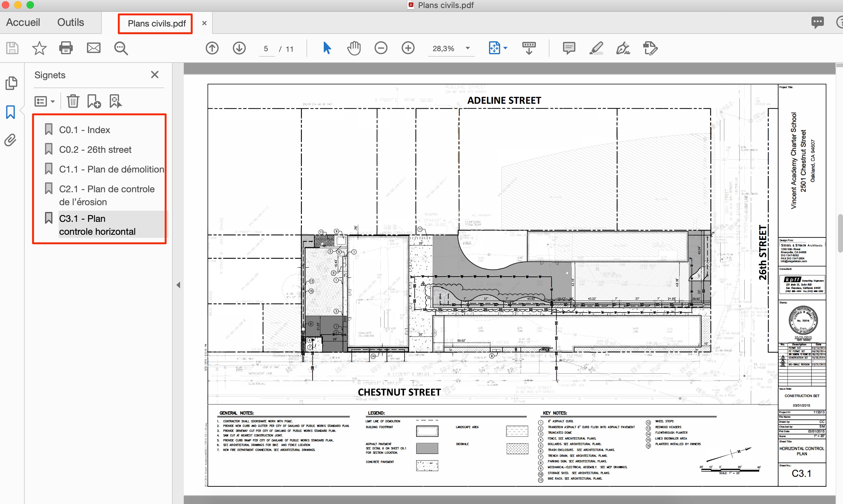Toggle the page thumbnails panel
The height and width of the screenshot is (504, 843).
coord(11,83)
